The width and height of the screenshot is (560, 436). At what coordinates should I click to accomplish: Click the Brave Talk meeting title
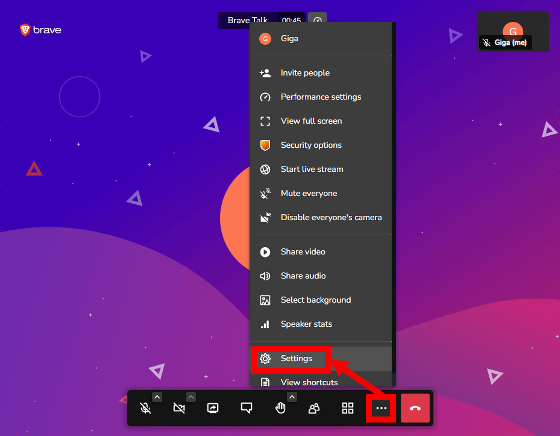[x=248, y=20]
